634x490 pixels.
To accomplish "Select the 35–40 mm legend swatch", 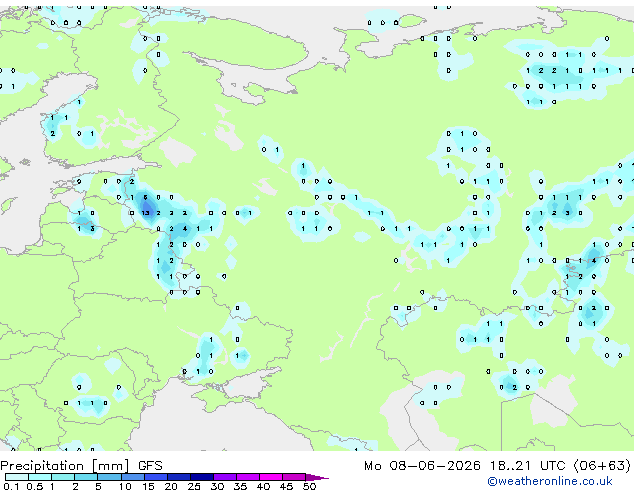I will click(x=248, y=477).
